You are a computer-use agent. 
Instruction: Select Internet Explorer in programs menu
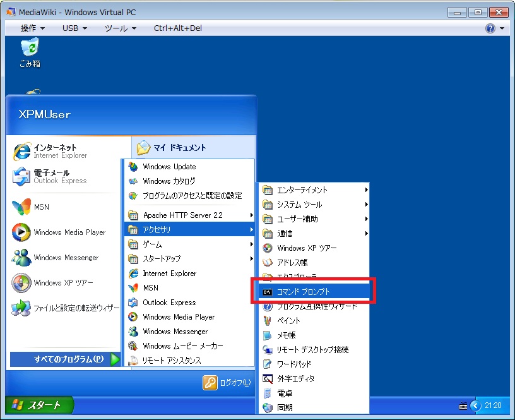189,273
